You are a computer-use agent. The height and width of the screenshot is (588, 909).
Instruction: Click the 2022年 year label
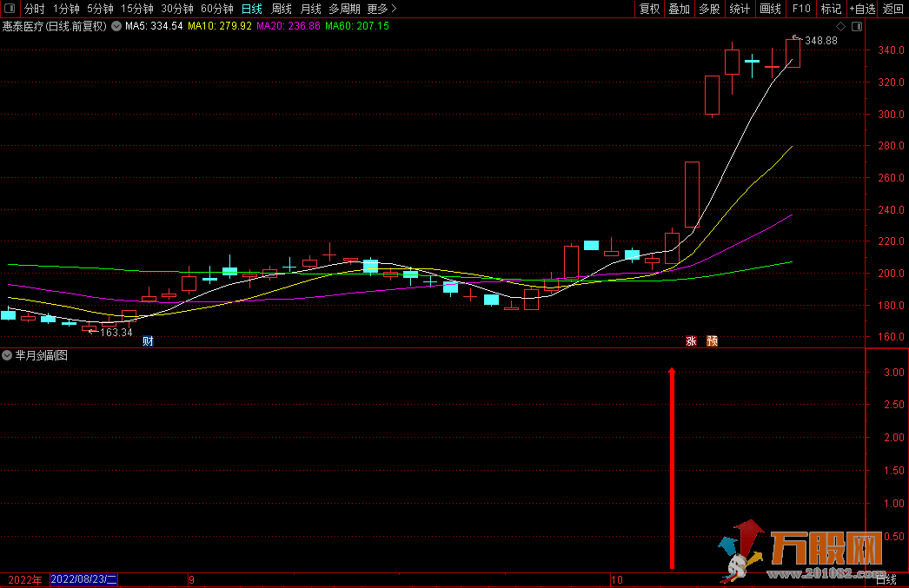point(25,580)
